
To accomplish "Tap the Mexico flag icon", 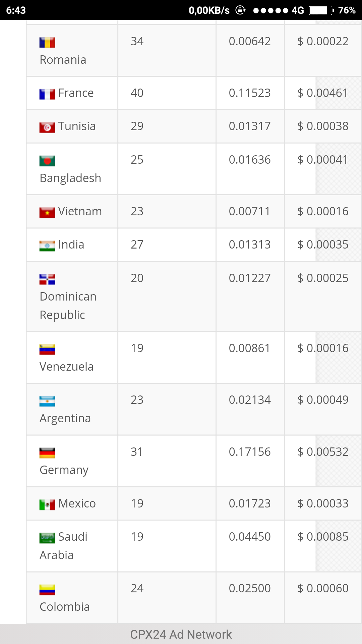I will point(47,504).
